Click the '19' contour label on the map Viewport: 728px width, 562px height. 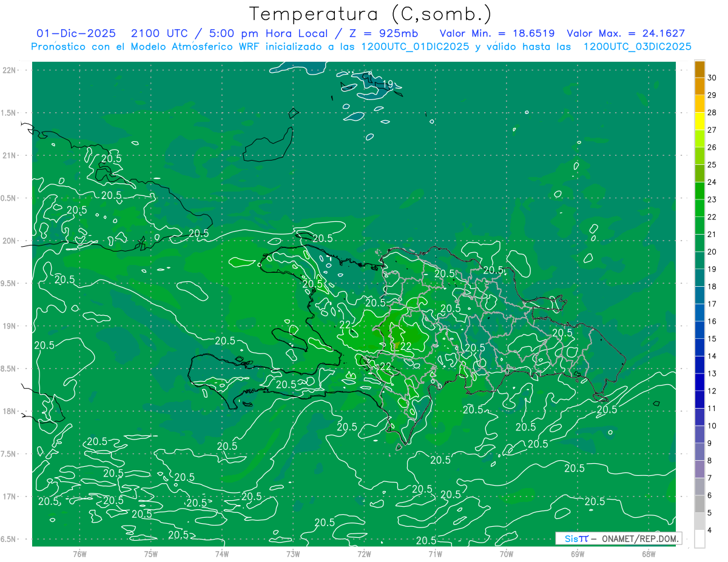(x=388, y=84)
